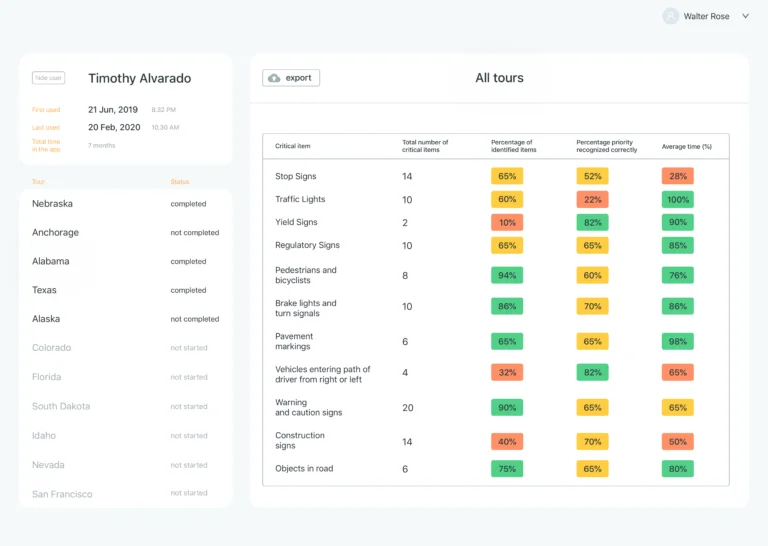Click the All tours heading

[x=499, y=78]
